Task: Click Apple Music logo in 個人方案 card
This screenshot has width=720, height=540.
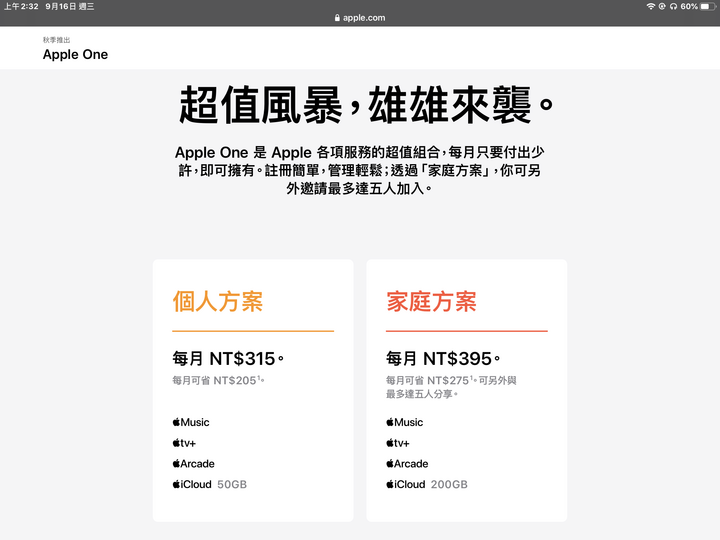Action: click(191, 422)
